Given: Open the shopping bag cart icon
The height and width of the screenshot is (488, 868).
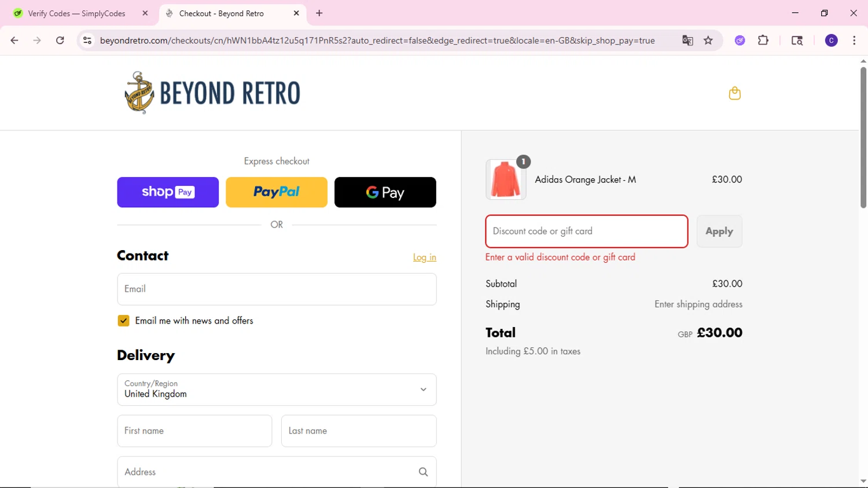Looking at the screenshot, I should [734, 93].
